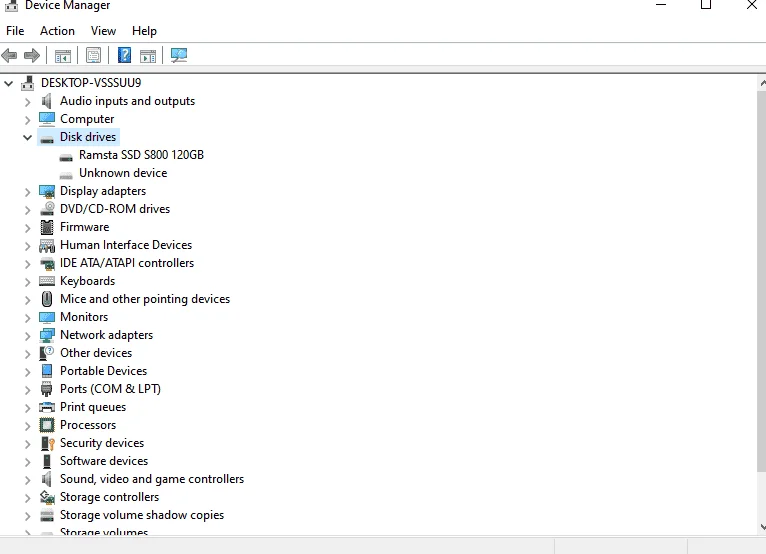Click the Display adapters icon

point(47,191)
